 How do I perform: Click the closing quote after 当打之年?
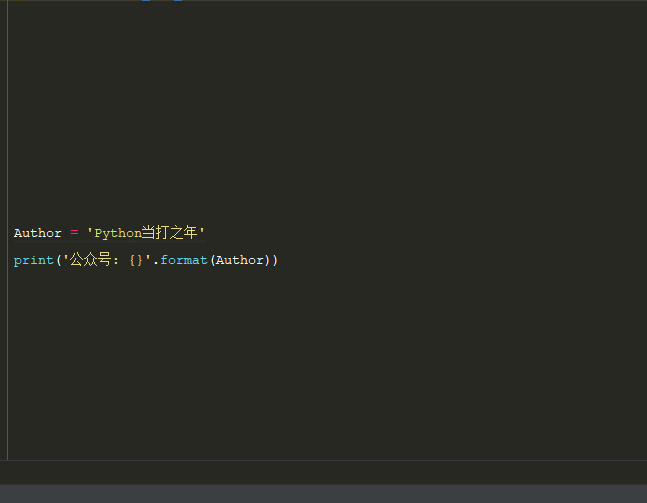[x=202, y=230]
